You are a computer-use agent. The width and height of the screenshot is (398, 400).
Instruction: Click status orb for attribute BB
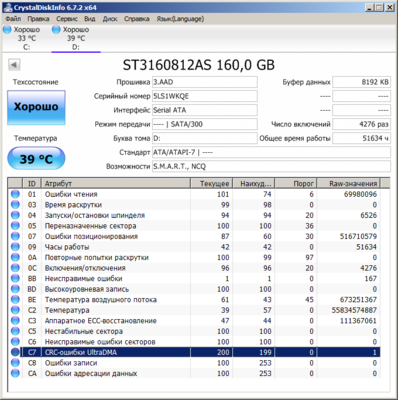tap(15, 278)
